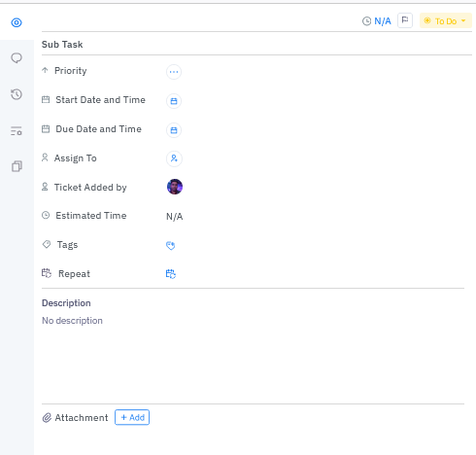This screenshot has width=476, height=455.
Task: Click the flag icon button at top
Action: tap(405, 20)
